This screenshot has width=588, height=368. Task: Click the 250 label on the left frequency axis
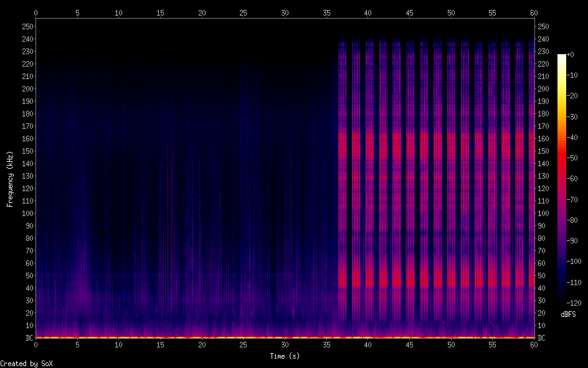[27, 26]
